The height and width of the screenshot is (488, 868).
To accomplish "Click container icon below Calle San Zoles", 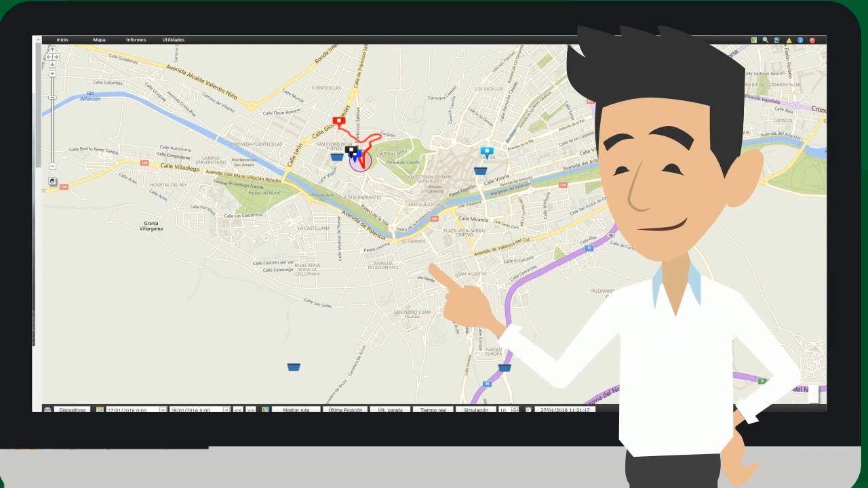I will pos(294,367).
